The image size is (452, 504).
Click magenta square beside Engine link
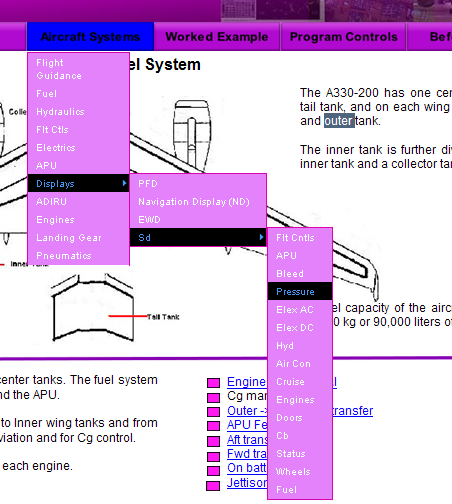point(213,383)
